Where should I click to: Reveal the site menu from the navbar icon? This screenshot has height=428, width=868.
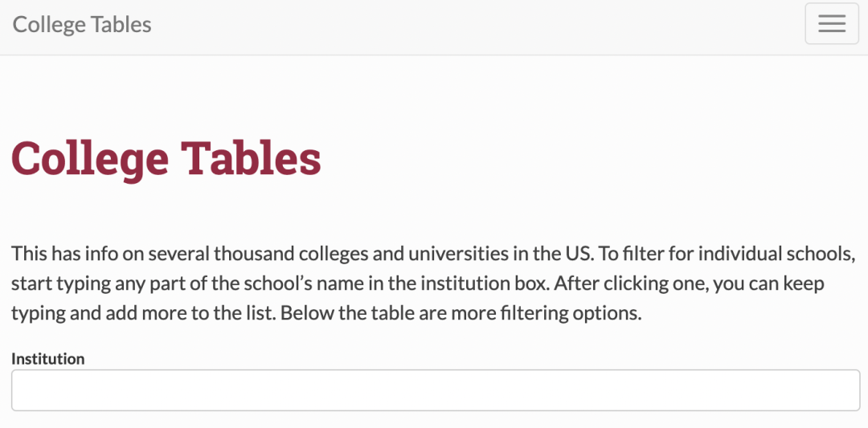832,24
